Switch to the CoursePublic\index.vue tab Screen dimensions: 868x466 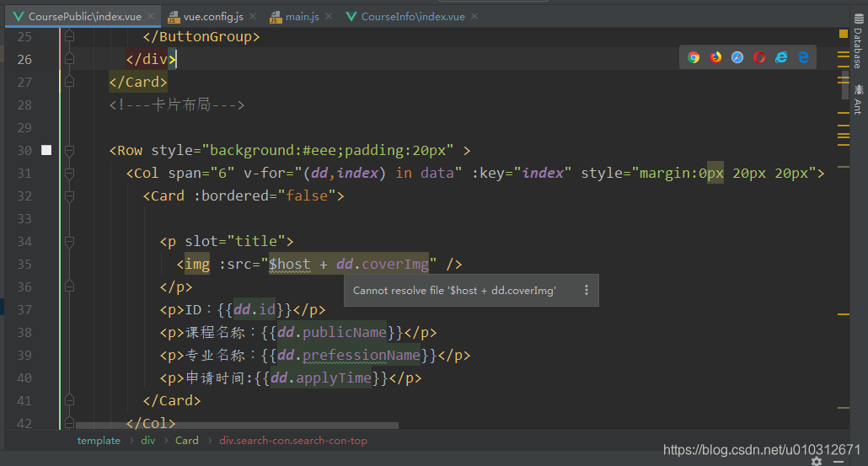83,17
